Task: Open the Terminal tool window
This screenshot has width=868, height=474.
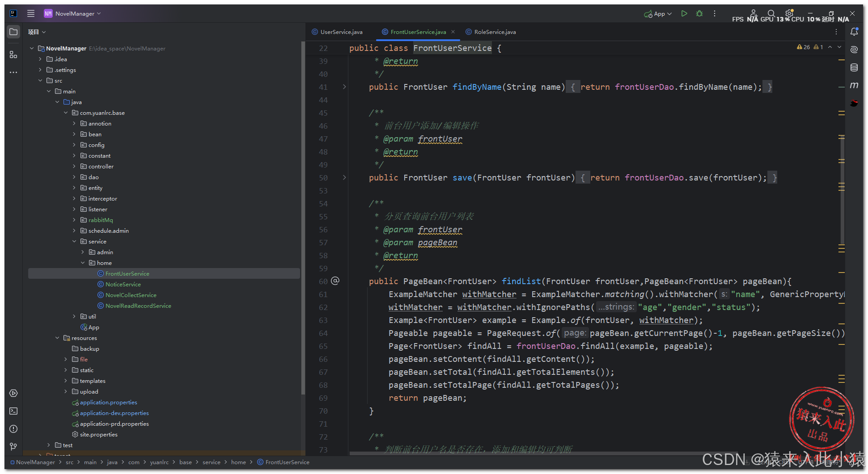Action: (x=13, y=411)
